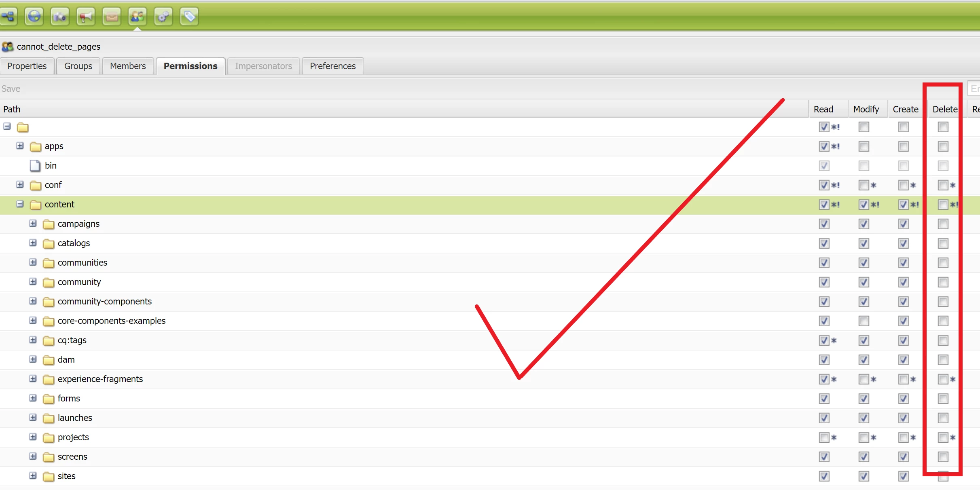Toggle Read checkbox on projects row
The width and height of the screenshot is (980, 490).
(x=824, y=437)
